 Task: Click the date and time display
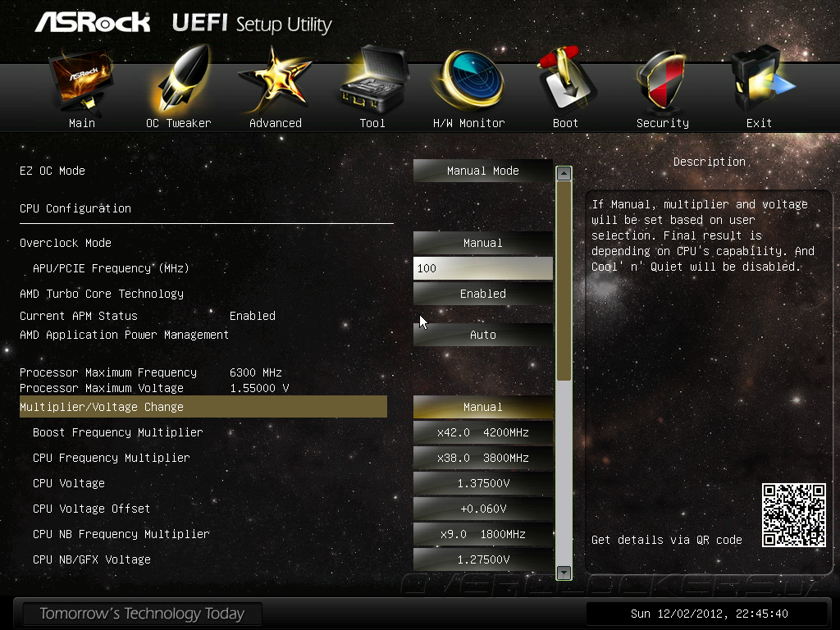click(710, 614)
